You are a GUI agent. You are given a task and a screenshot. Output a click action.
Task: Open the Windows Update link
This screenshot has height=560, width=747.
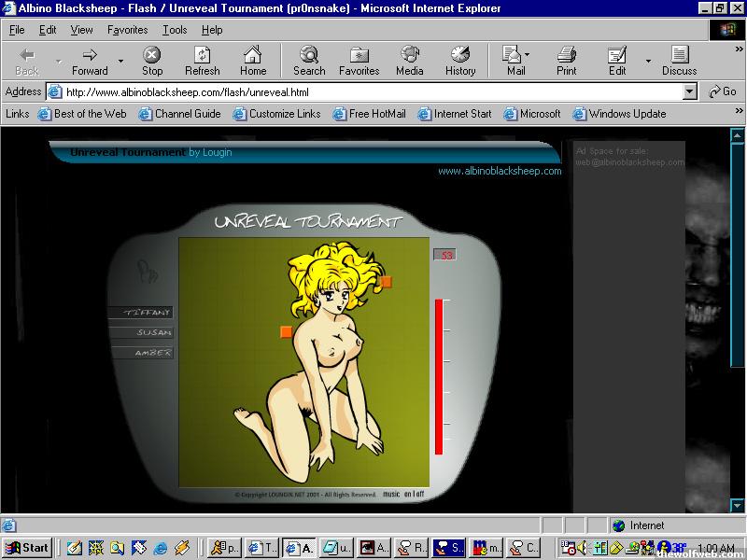tap(627, 114)
